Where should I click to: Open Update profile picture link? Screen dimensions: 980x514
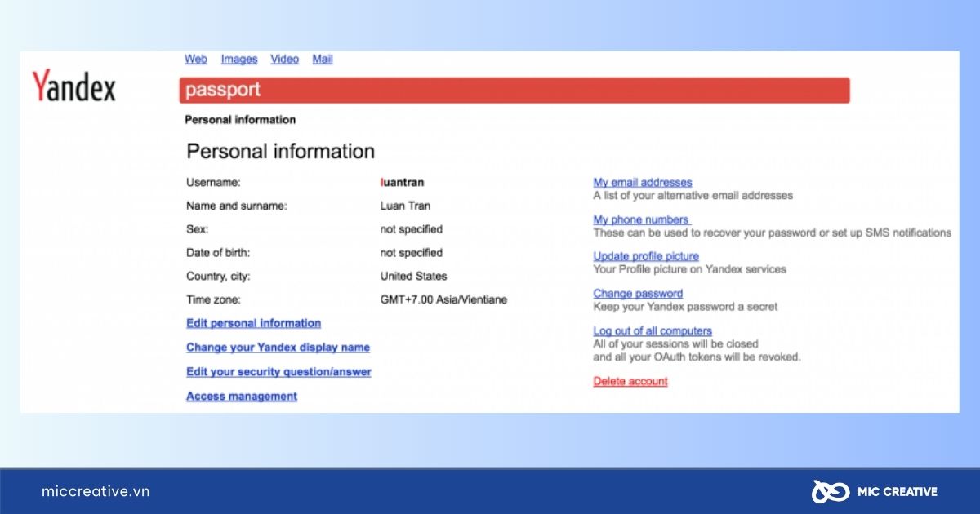pyautogui.click(x=646, y=256)
